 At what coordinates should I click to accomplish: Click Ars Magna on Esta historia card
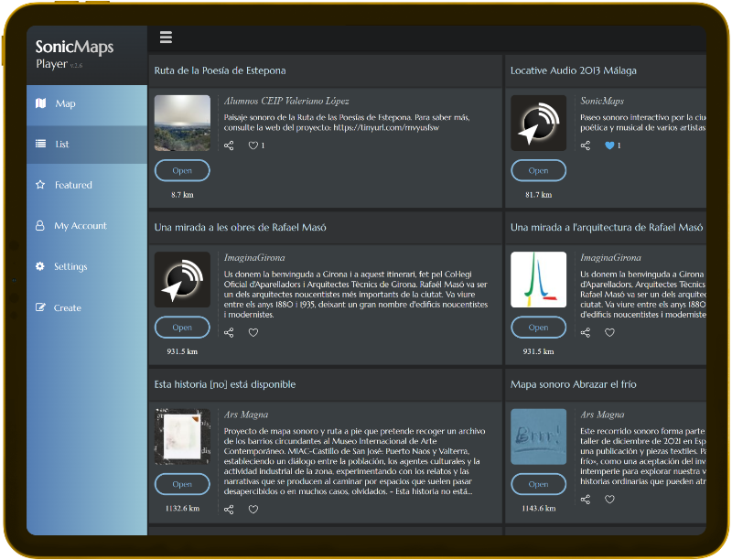pos(246,415)
